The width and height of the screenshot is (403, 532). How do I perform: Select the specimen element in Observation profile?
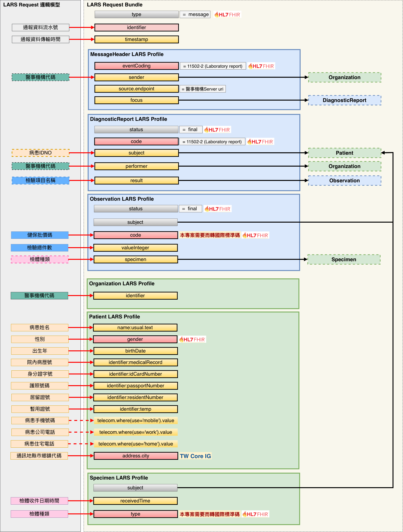click(x=136, y=260)
